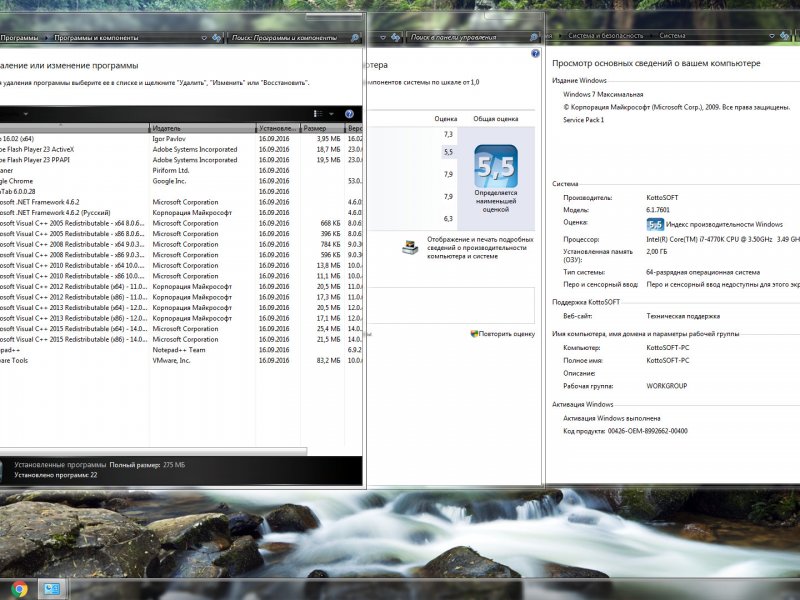Open the Техническая поддержка link

pos(683,316)
